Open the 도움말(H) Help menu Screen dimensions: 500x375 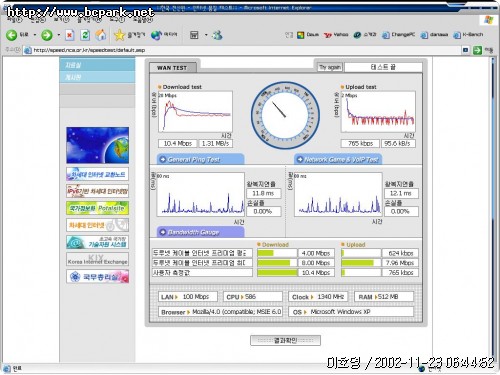(143, 20)
